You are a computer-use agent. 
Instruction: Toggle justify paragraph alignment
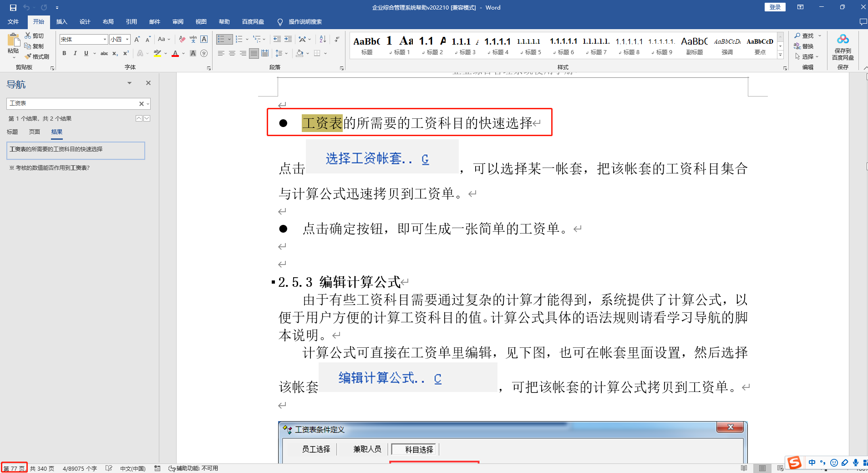pyautogui.click(x=254, y=53)
